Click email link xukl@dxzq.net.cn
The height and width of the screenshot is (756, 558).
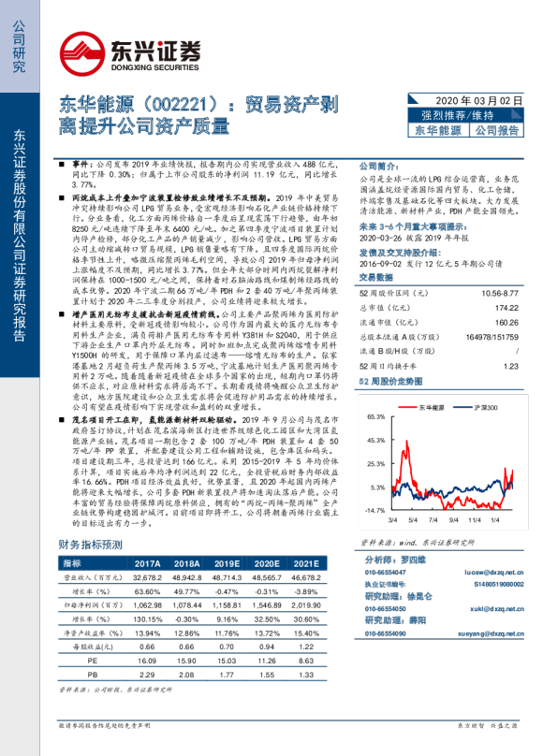pyautogui.click(x=497, y=609)
